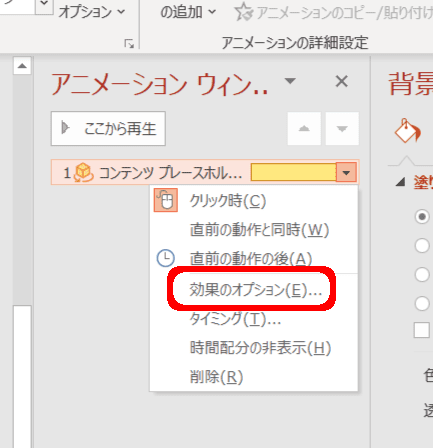This screenshot has width=433, height=448.
Task: Open 効果のオプション(E)... dialog
Action: [x=255, y=290]
